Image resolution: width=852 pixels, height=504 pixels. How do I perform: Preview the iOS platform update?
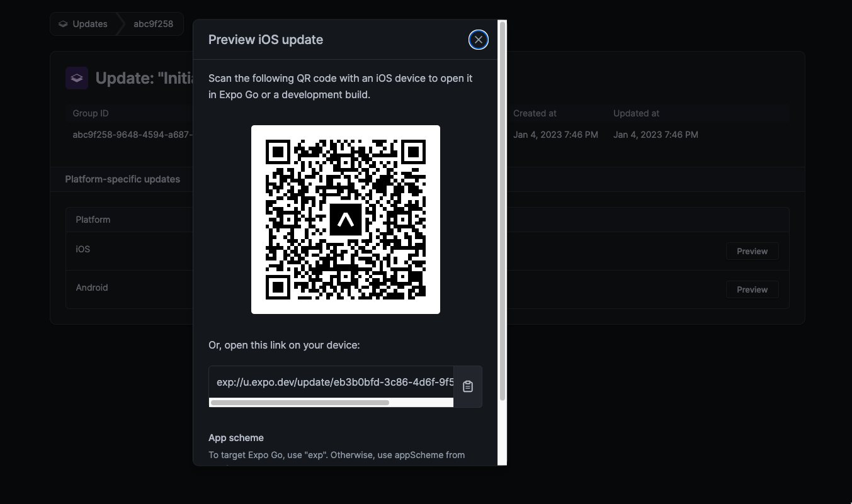(x=752, y=251)
